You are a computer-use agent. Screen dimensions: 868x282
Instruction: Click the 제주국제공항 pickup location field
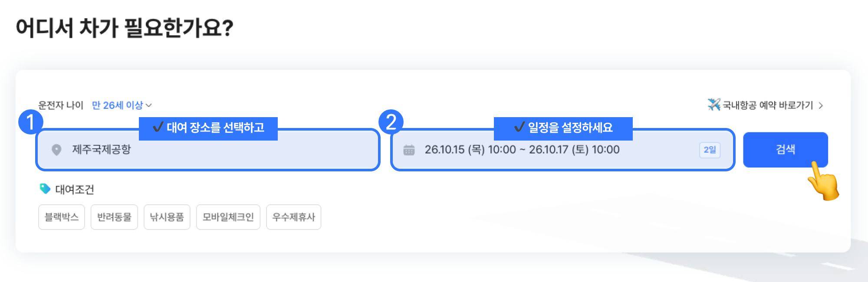208,150
